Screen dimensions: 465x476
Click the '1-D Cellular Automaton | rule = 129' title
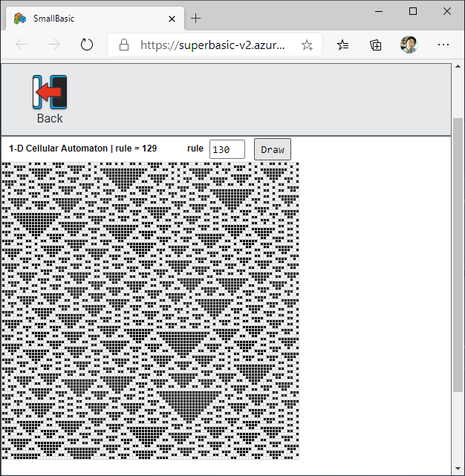(83, 149)
